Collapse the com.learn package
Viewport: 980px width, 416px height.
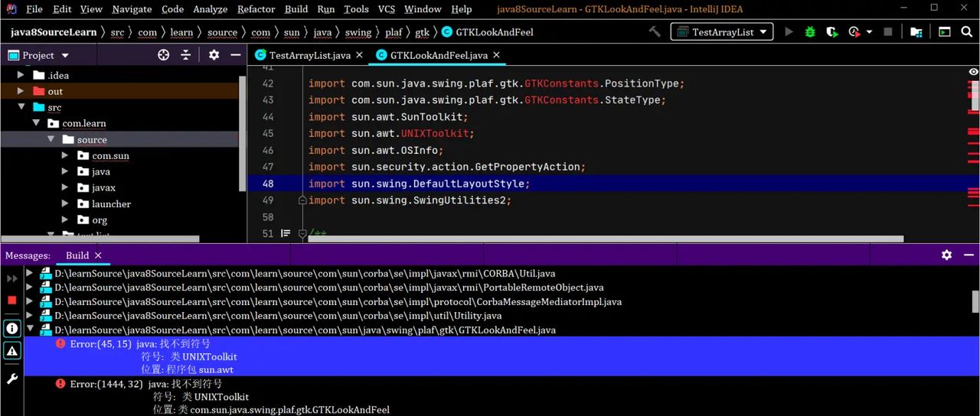36,123
